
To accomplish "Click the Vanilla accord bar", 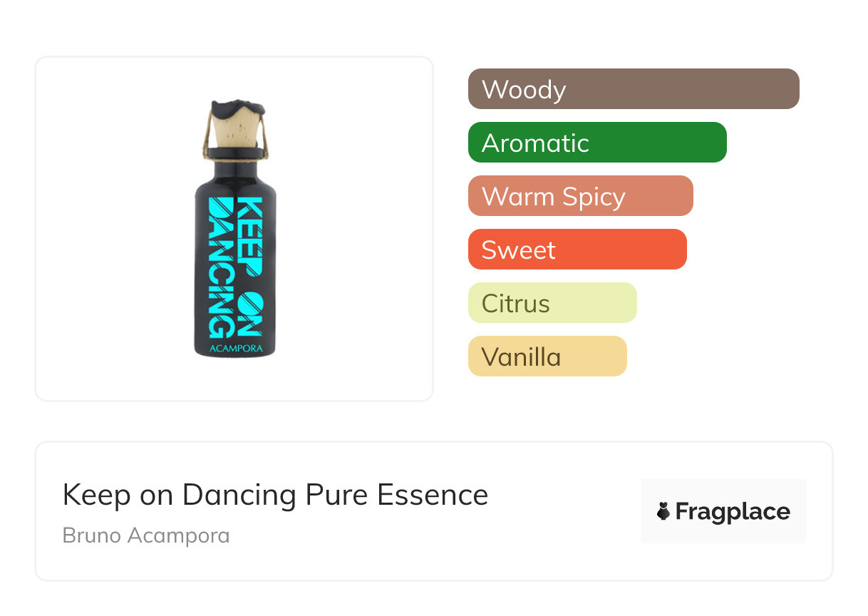I will (547, 356).
